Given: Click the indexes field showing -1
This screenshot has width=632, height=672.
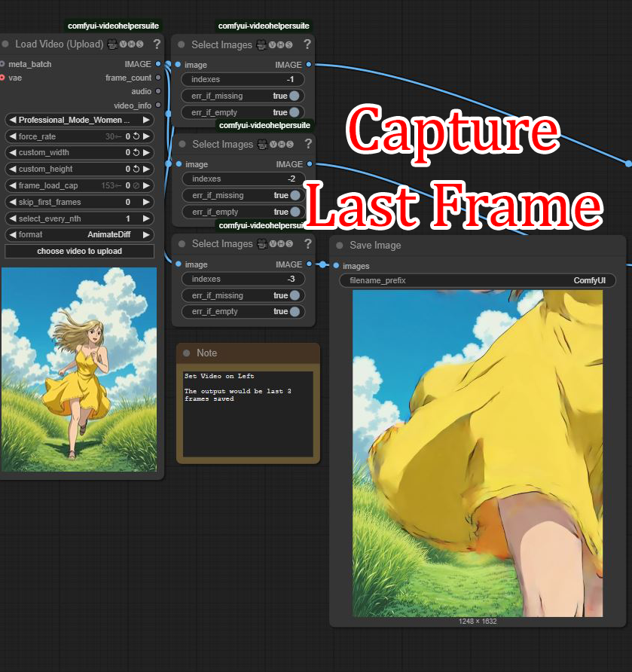Looking at the screenshot, I should [243, 79].
